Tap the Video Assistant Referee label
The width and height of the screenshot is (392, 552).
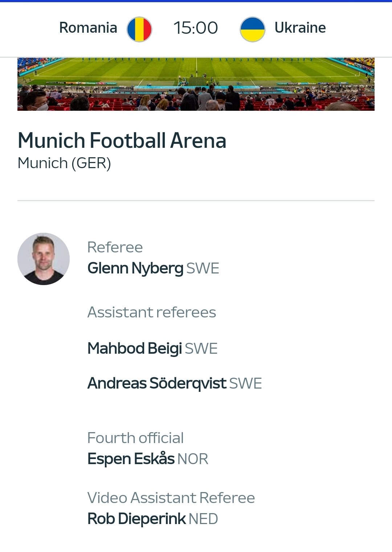pos(171,498)
